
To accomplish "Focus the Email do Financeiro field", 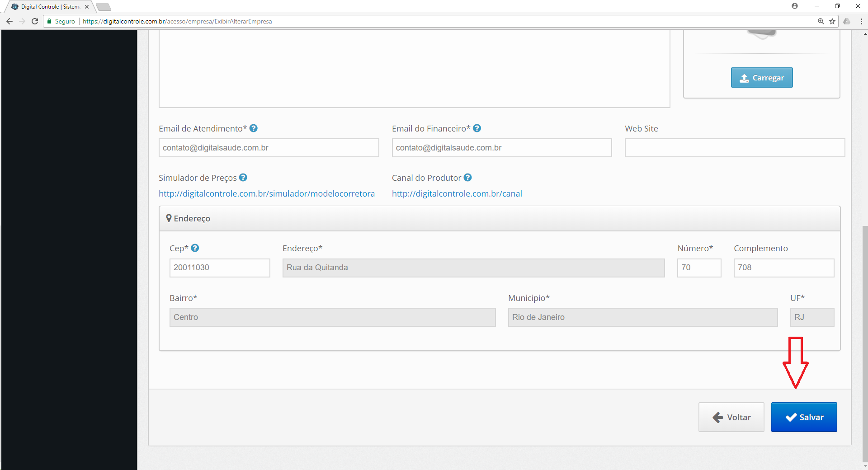I will (x=502, y=148).
